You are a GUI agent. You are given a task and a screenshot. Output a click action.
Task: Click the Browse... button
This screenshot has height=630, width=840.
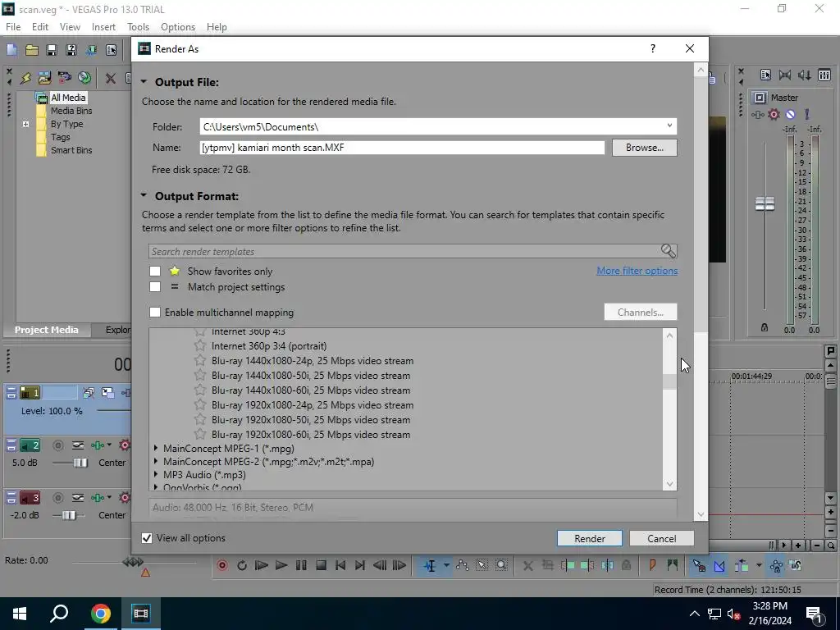pyautogui.click(x=645, y=148)
